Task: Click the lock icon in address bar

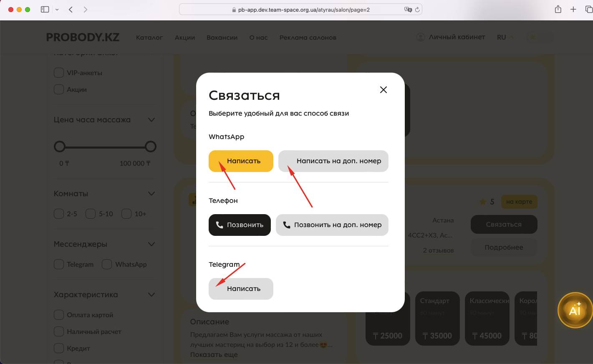Action: point(234,10)
